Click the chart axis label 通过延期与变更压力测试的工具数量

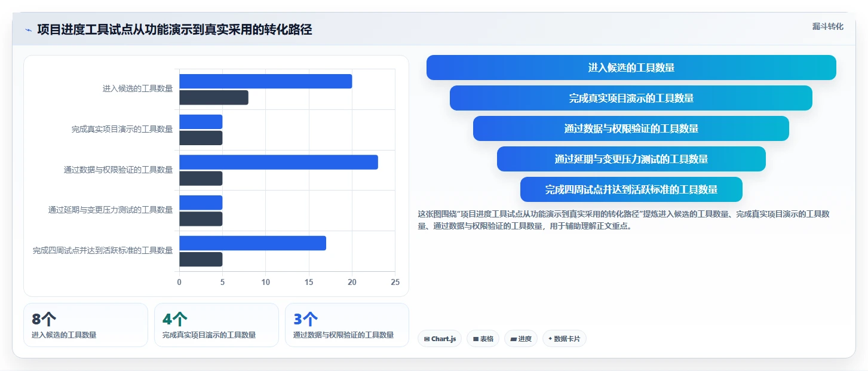111,210
